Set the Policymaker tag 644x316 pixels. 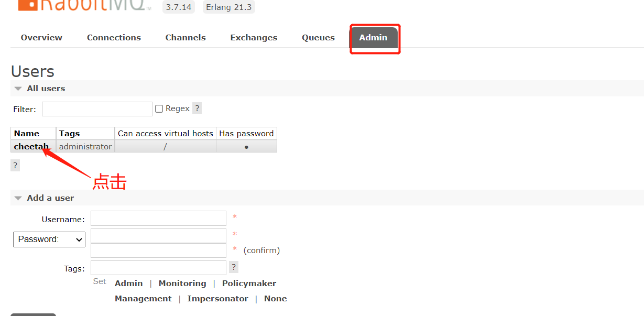coord(249,284)
